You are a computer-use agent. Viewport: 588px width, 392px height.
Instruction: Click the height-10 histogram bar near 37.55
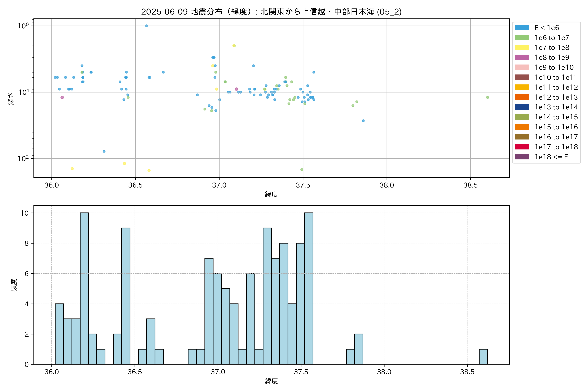[x=309, y=288]
